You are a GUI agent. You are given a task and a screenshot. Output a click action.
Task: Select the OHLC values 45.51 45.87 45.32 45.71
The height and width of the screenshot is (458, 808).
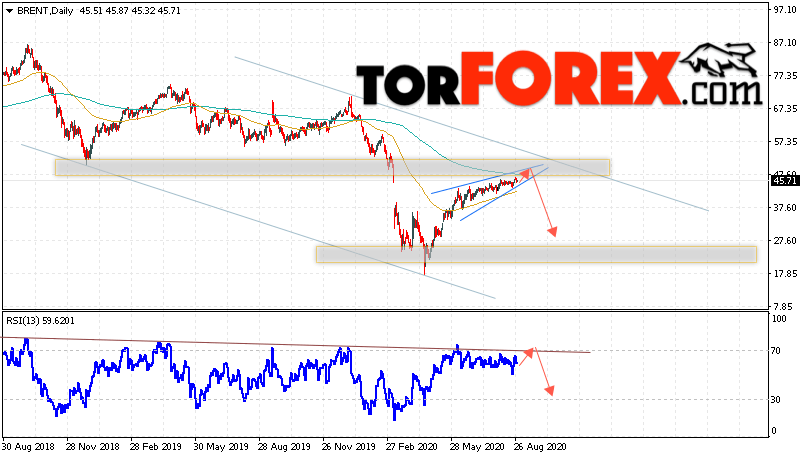tap(130, 11)
